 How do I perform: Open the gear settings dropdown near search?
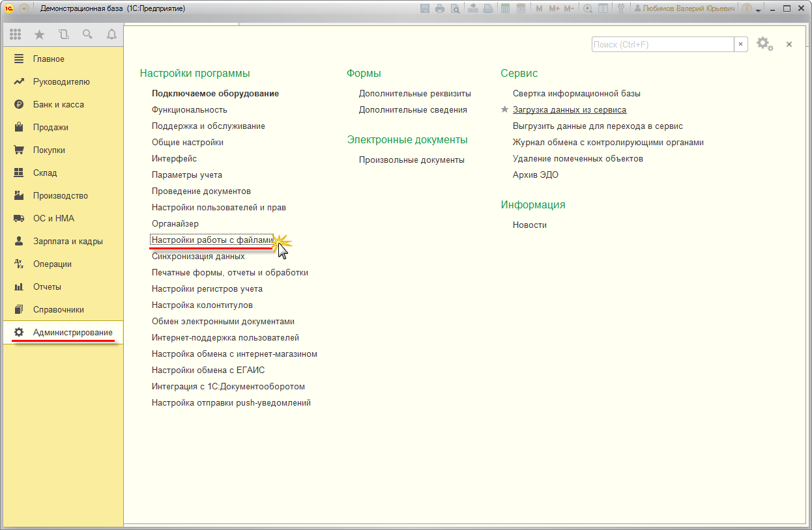pos(764,44)
